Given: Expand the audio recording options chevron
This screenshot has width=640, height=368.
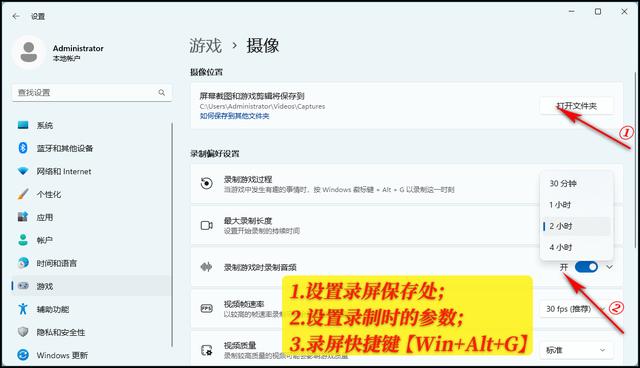Looking at the screenshot, I should coord(609,267).
